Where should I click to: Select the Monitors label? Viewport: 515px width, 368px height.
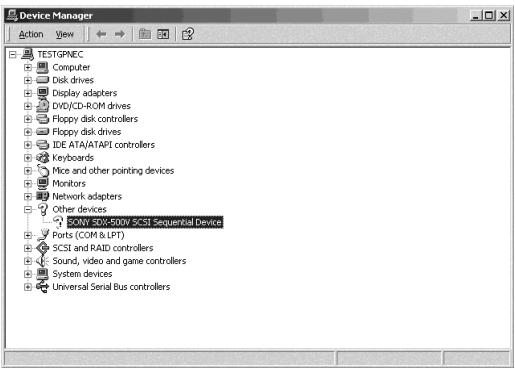pos(69,184)
